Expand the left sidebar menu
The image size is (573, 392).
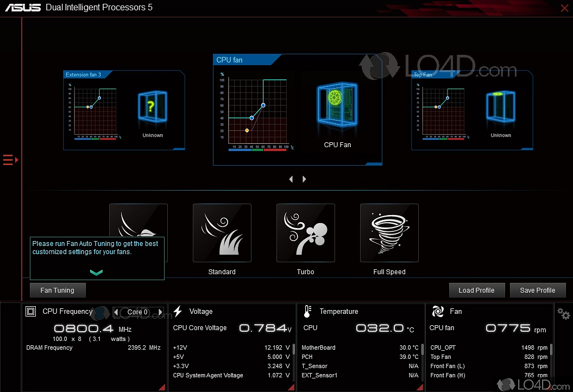[x=10, y=160]
